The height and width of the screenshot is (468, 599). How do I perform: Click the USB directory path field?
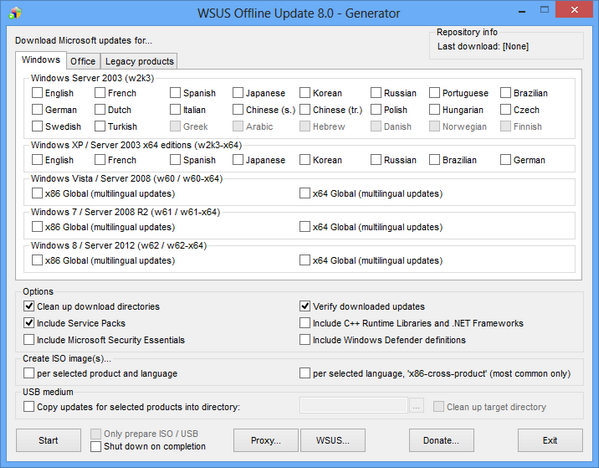(x=353, y=406)
